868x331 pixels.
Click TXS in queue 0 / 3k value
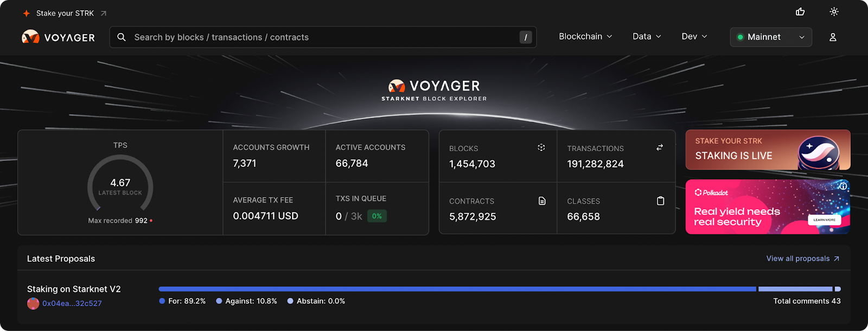click(349, 216)
